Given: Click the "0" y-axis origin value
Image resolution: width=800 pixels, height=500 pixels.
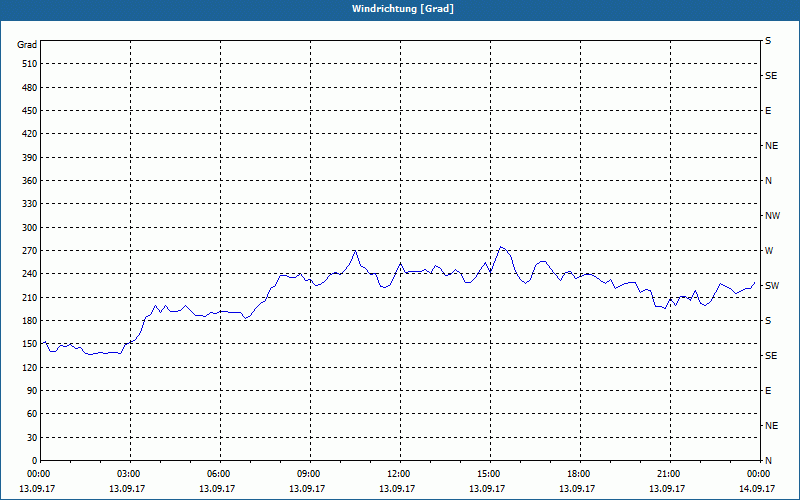Looking at the screenshot, I should [x=34, y=461].
